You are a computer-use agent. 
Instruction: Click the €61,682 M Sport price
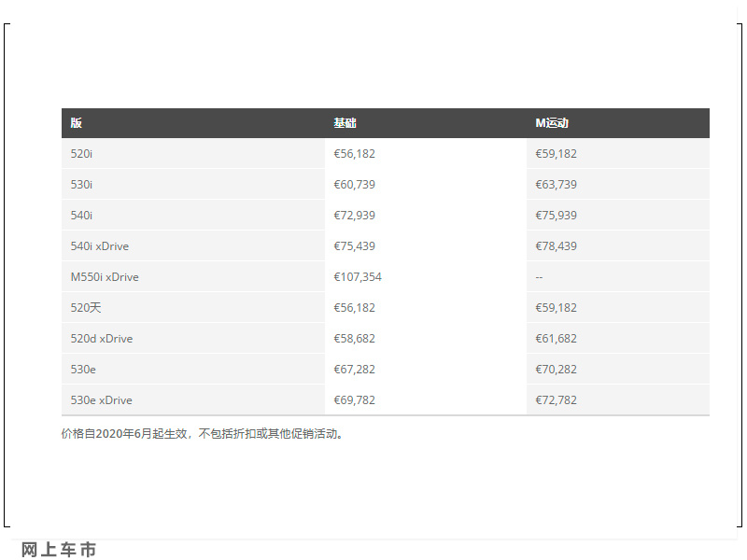tap(556, 339)
